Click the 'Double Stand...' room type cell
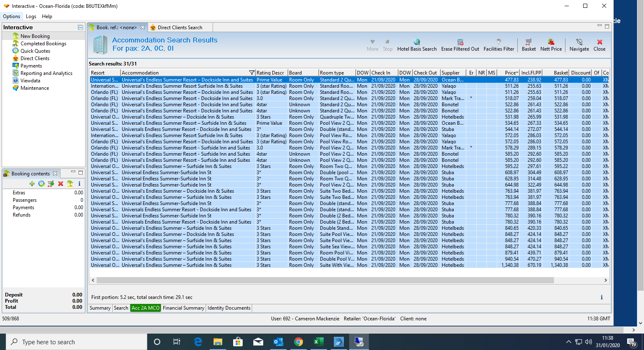The image size is (644, 350). (336, 228)
